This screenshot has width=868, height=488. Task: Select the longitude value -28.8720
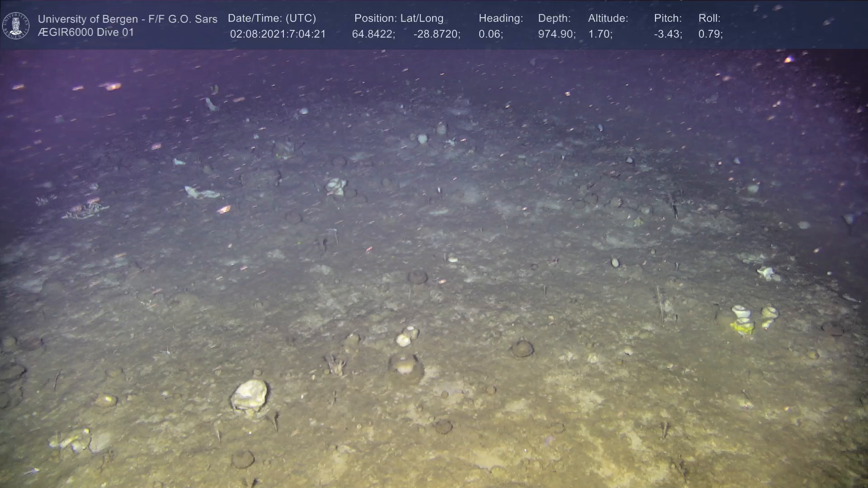tap(436, 34)
